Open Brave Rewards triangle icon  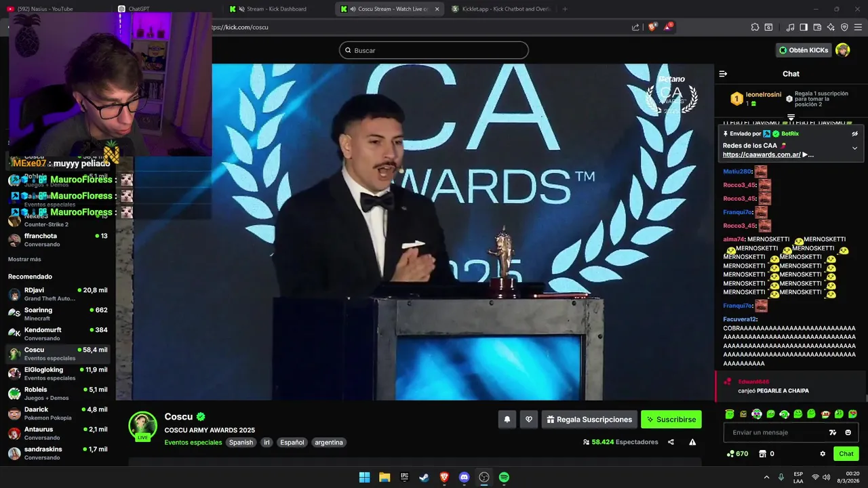click(x=668, y=27)
